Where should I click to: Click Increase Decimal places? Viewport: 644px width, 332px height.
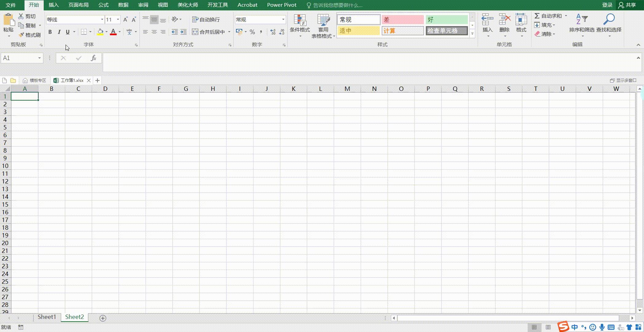272,32
